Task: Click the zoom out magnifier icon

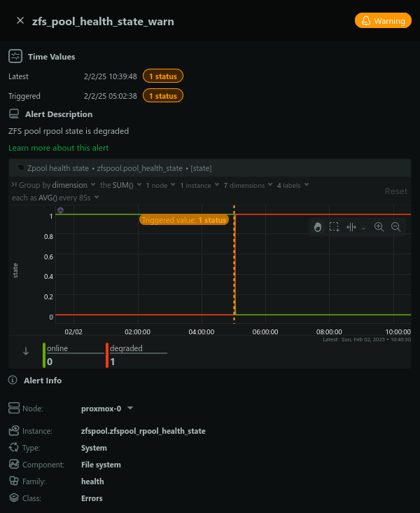Action: coord(395,227)
